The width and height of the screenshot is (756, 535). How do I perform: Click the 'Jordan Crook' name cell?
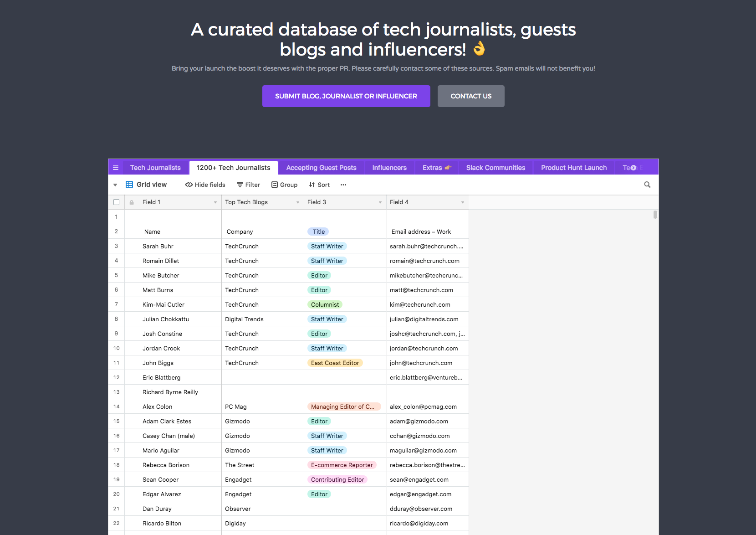tap(173, 348)
